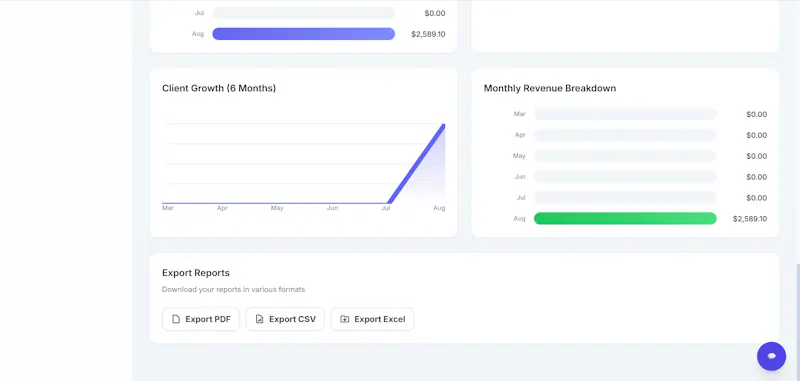Click the $2,589.10 value beside green bar
800x381 pixels.
pyautogui.click(x=749, y=219)
